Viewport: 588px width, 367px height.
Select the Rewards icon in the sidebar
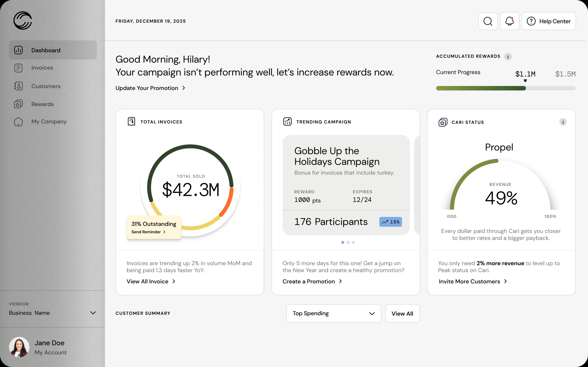[19, 104]
